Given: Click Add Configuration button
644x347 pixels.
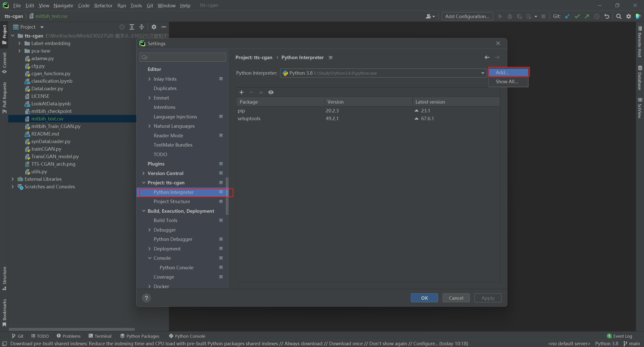Looking at the screenshot, I should [467, 16].
